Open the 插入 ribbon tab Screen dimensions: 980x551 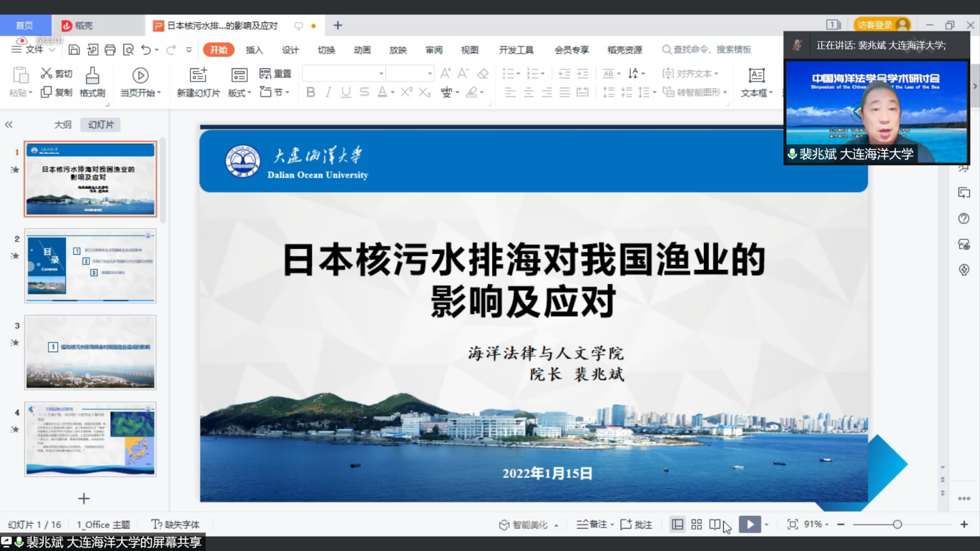[x=254, y=50]
